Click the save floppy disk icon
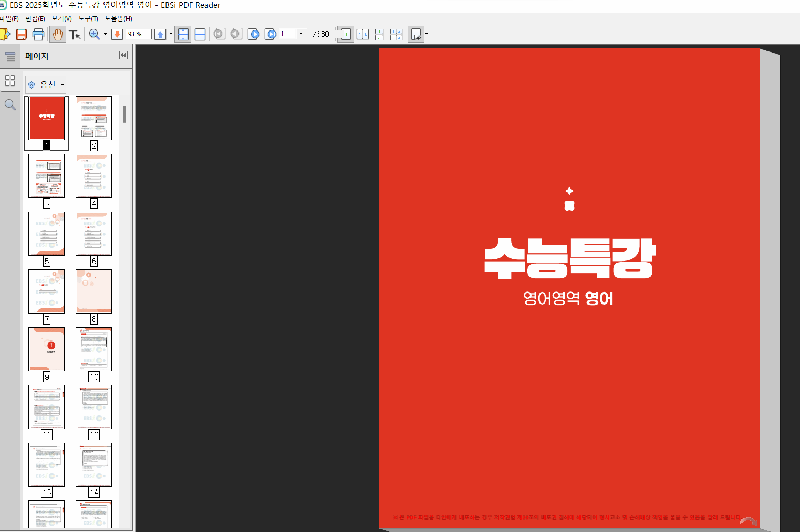800x532 pixels. pyautogui.click(x=22, y=35)
